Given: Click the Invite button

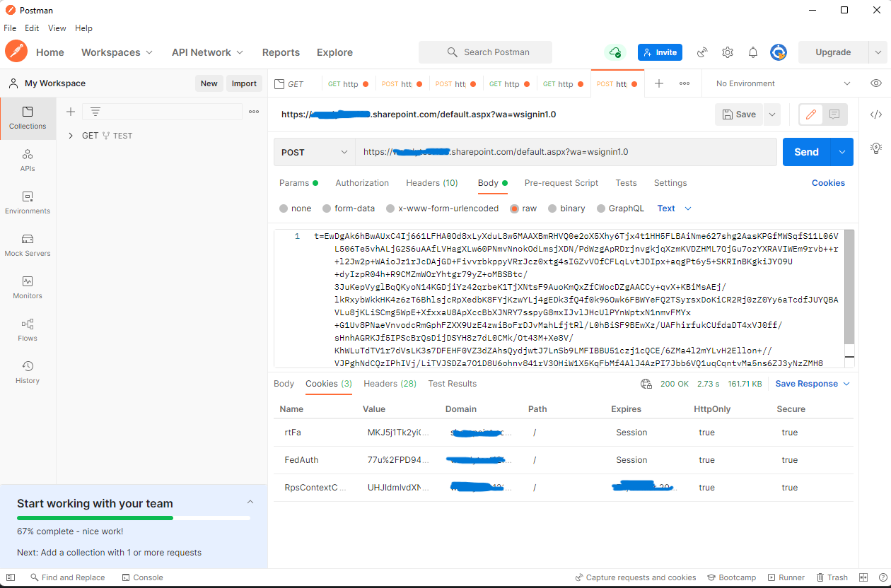Looking at the screenshot, I should coord(660,52).
